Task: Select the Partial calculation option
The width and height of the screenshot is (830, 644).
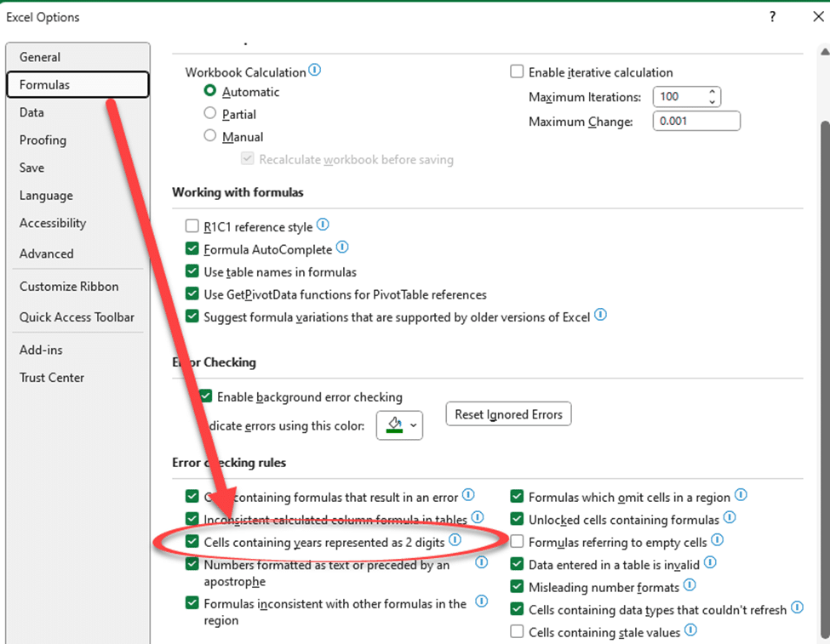Action: [x=210, y=114]
